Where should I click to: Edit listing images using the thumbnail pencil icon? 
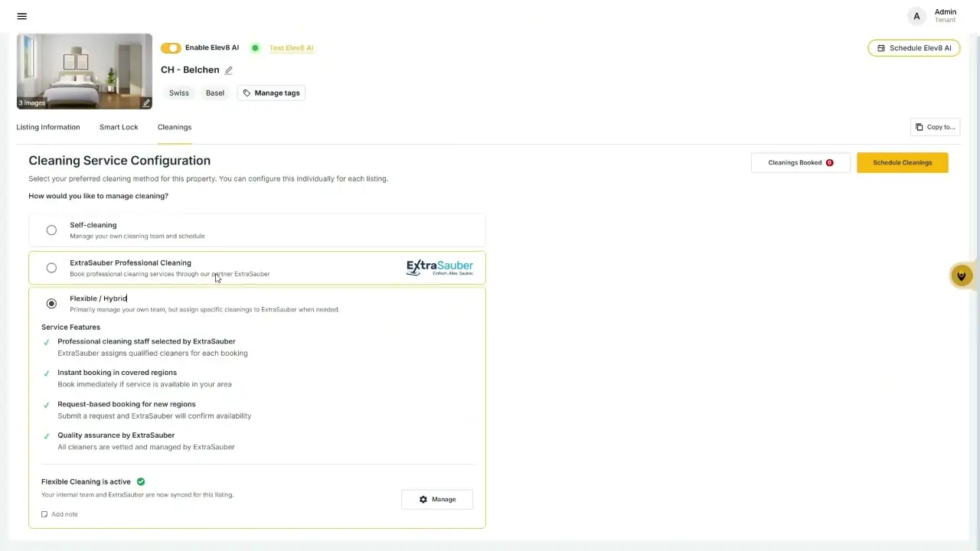click(146, 103)
